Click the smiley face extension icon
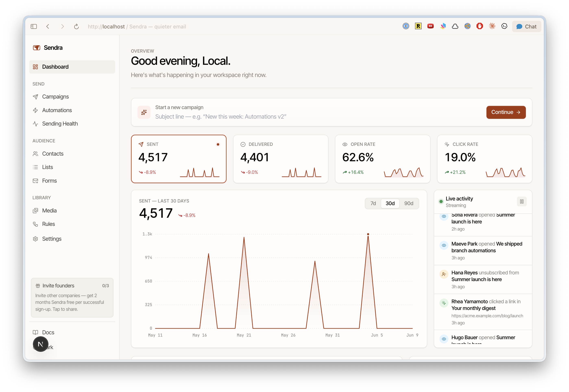The image size is (569, 392). point(504,26)
